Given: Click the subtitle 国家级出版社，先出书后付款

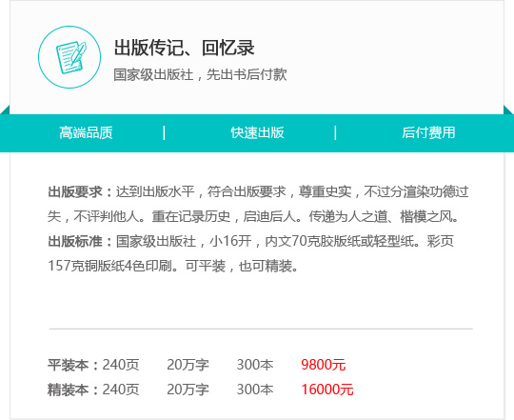Looking at the screenshot, I should 200,74.
